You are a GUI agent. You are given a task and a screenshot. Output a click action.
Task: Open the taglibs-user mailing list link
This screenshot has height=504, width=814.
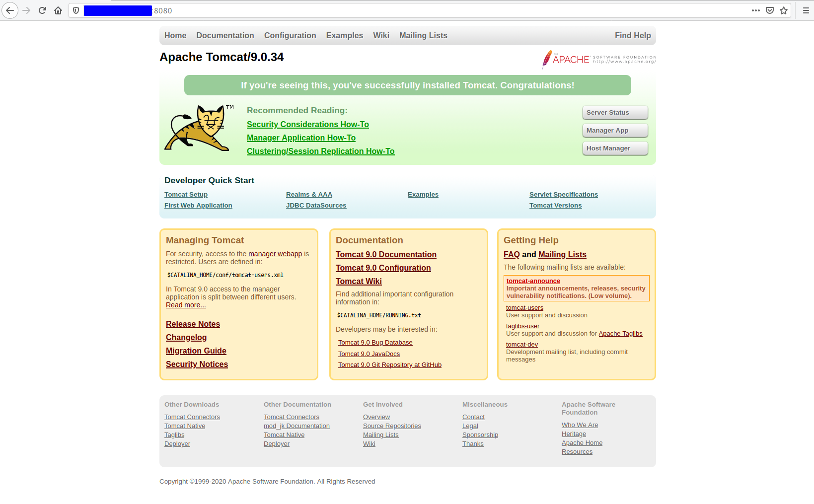click(522, 326)
